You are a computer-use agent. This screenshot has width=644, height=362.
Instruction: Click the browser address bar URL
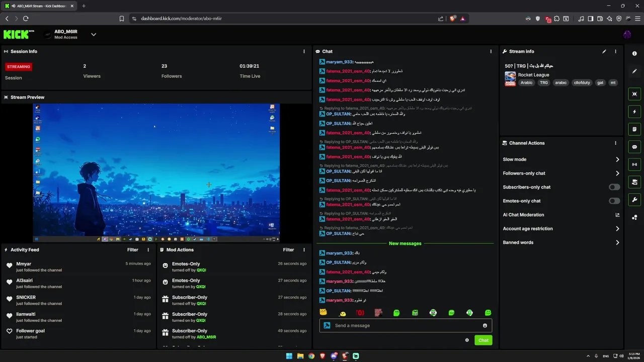181,19
